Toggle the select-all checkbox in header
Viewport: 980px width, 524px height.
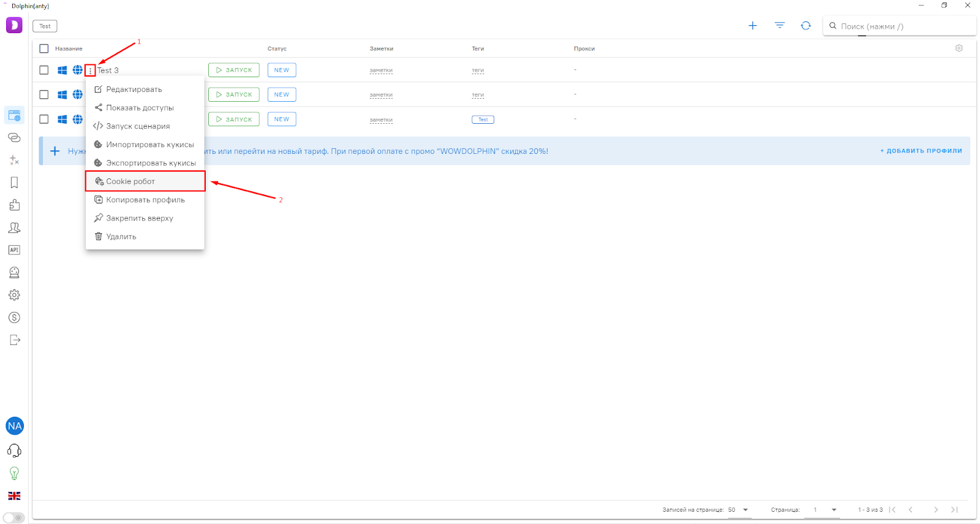coord(44,48)
